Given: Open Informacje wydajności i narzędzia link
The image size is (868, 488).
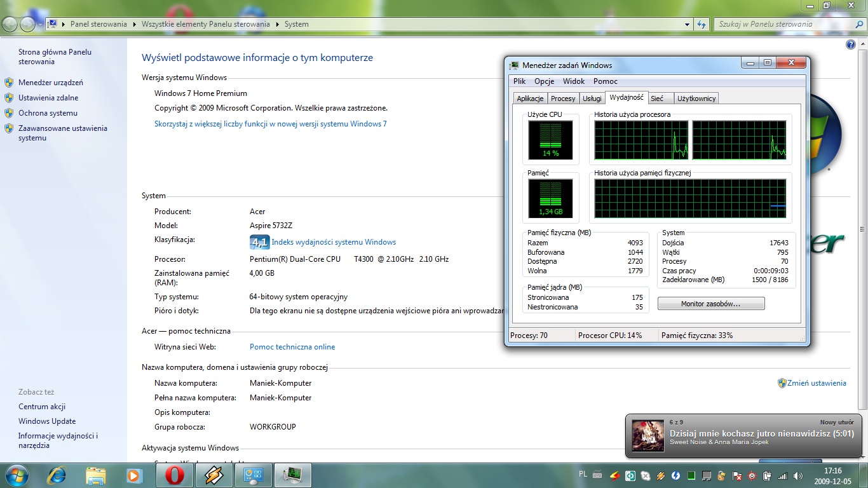Looking at the screenshot, I should click(x=58, y=440).
